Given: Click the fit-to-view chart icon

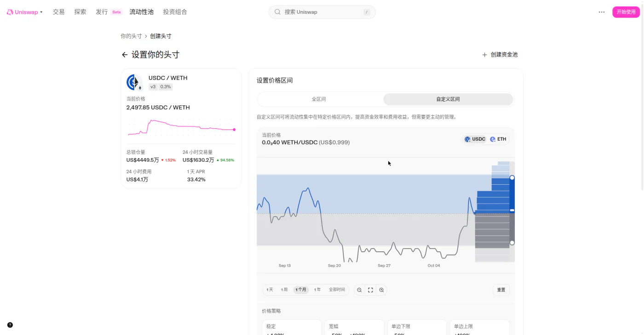Looking at the screenshot, I should point(370,290).
